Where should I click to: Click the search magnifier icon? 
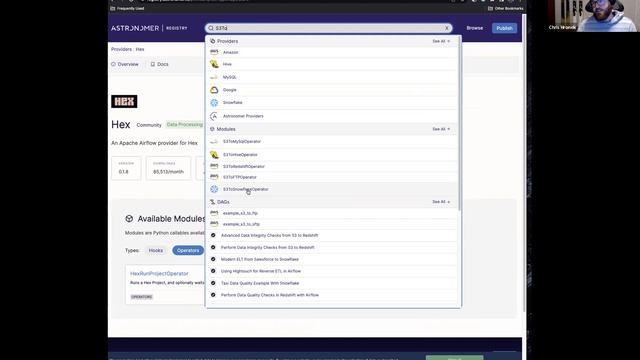[x=211, y=28]
